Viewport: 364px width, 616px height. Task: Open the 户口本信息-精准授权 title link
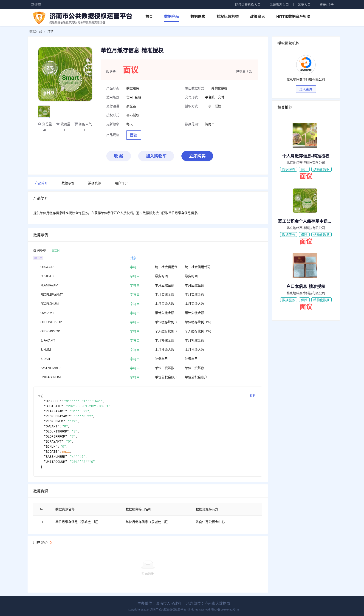[x=306, y=286]
